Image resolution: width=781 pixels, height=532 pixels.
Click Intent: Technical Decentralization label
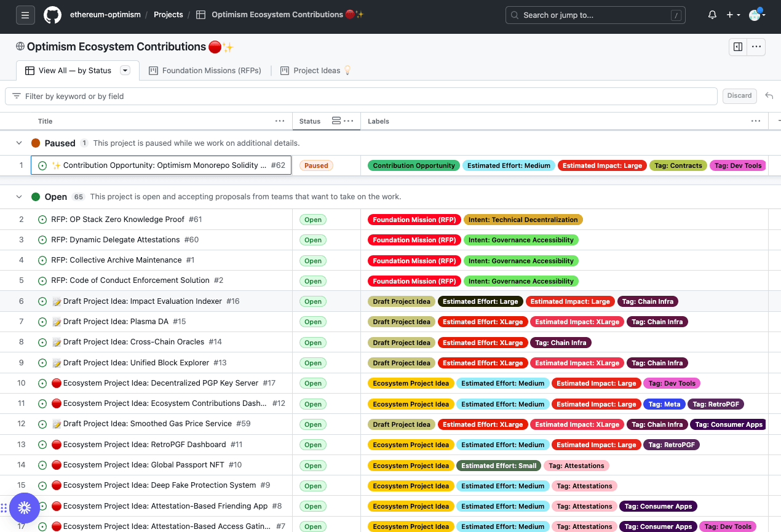coord(523,220)
